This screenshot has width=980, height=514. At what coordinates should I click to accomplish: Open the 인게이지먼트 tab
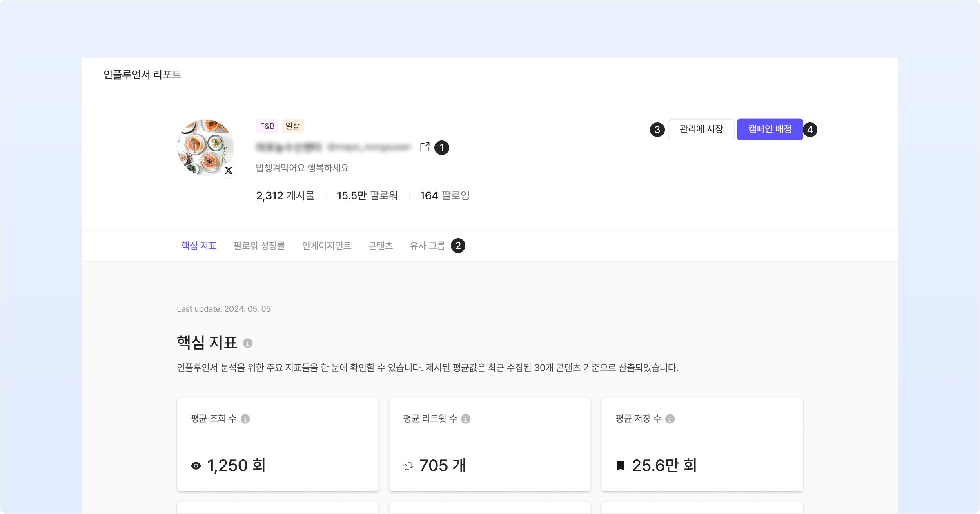coord(327,246)
